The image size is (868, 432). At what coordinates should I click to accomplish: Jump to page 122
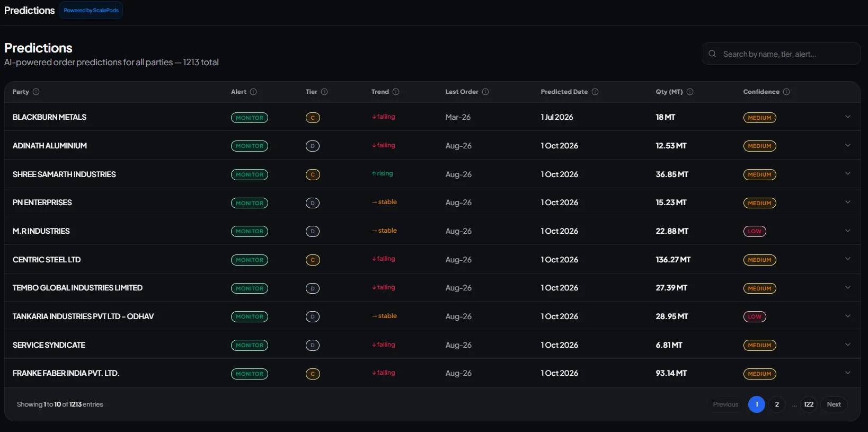[x=809, y=404]
